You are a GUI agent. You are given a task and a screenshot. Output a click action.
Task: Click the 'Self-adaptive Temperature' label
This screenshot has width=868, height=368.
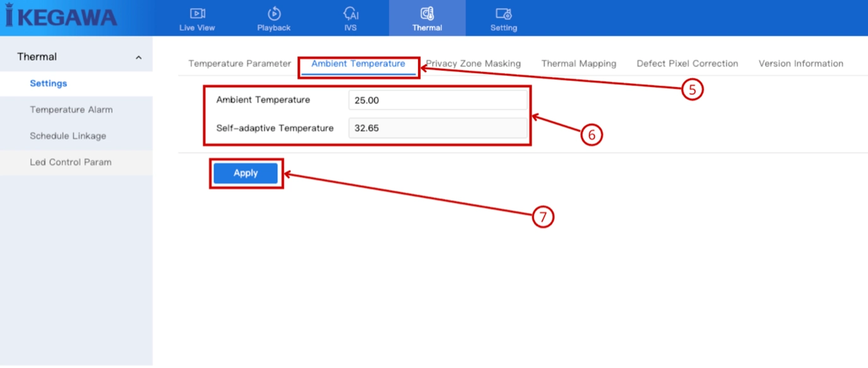(275, 128)
